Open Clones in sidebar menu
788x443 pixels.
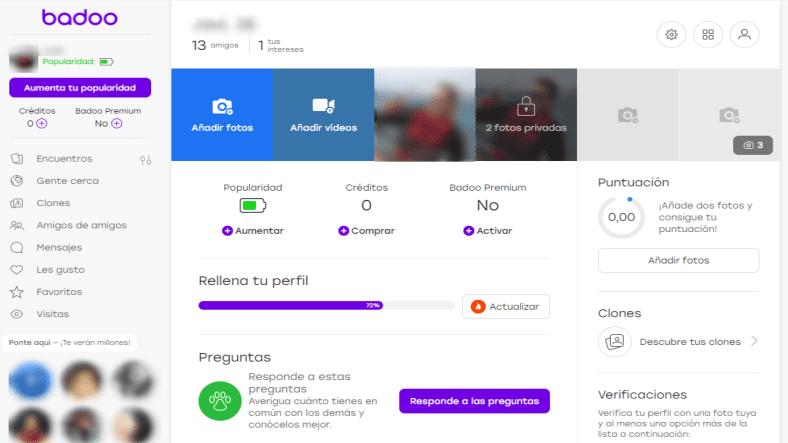[x=53, y=203]
